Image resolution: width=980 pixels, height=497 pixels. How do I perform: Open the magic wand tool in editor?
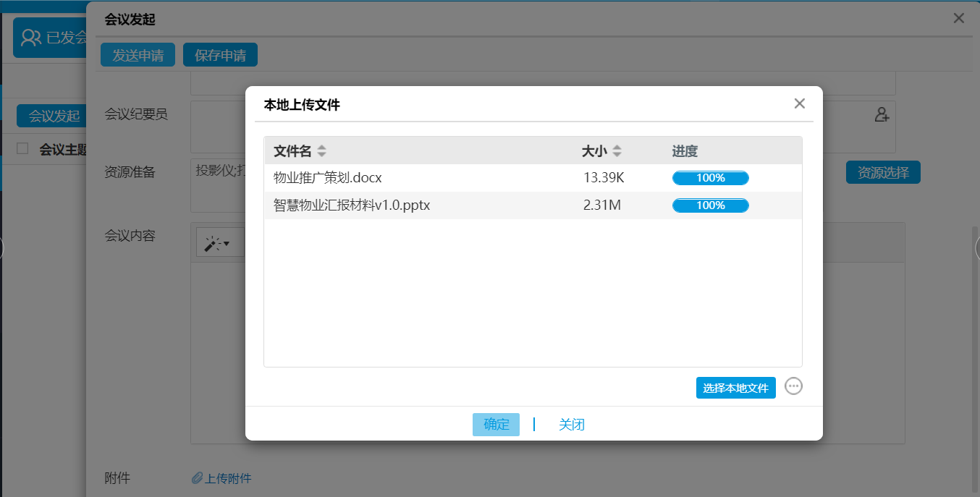[x=216, y=245]
